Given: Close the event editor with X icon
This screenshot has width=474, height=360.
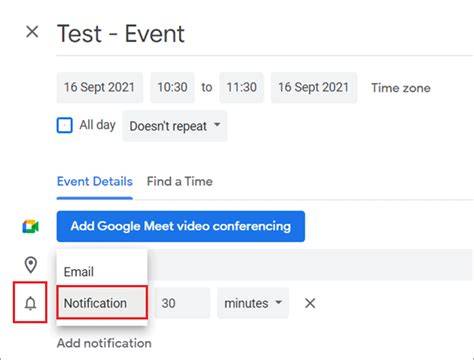Looking at the screenshot, I should point(32,32).
